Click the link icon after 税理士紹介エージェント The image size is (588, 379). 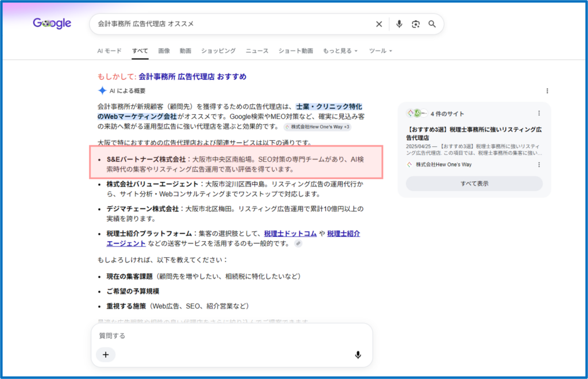pyautogui.click(x=298, y=243)
